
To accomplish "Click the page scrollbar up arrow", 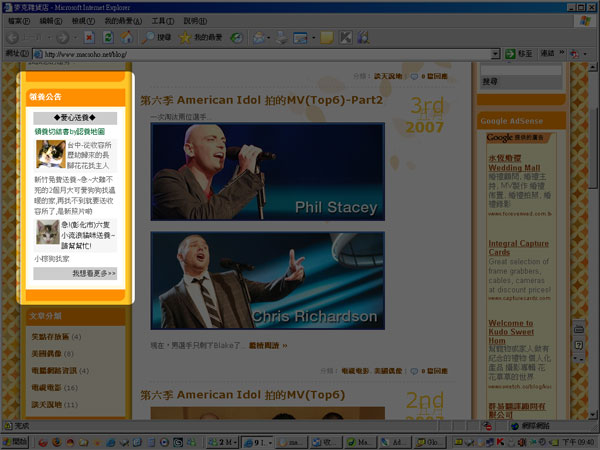I will pyautogui.click(x=592, y=67).
